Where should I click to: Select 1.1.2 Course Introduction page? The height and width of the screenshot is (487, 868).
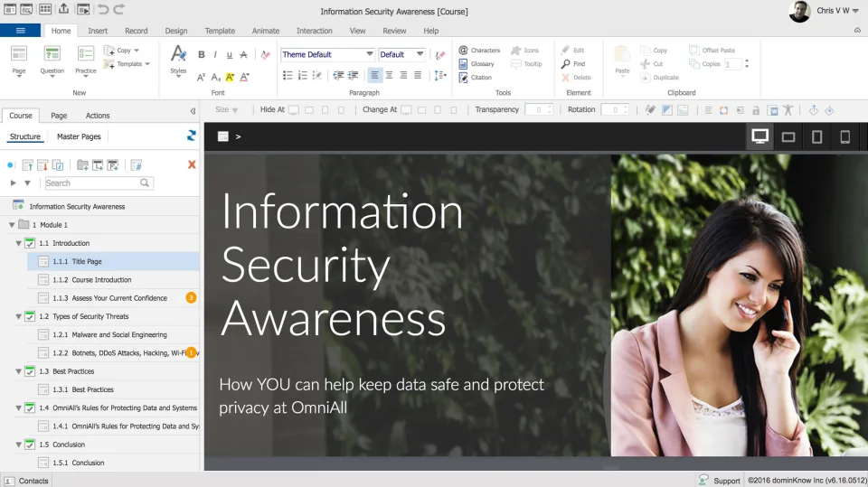click(x=114, y=279)
